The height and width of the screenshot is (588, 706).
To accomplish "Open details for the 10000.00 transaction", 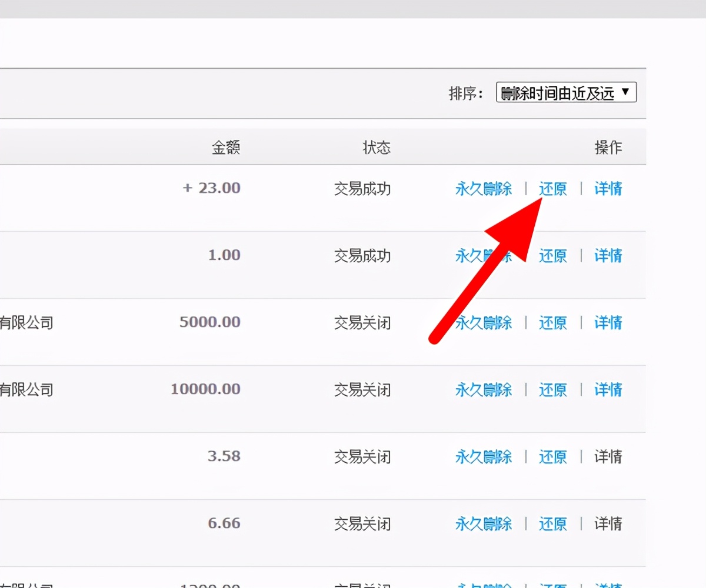I will pos(607,390).
